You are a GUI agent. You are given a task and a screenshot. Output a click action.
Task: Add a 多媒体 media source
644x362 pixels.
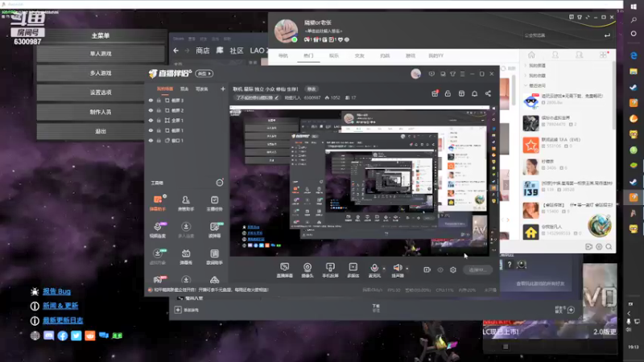(x=353, y=270)
